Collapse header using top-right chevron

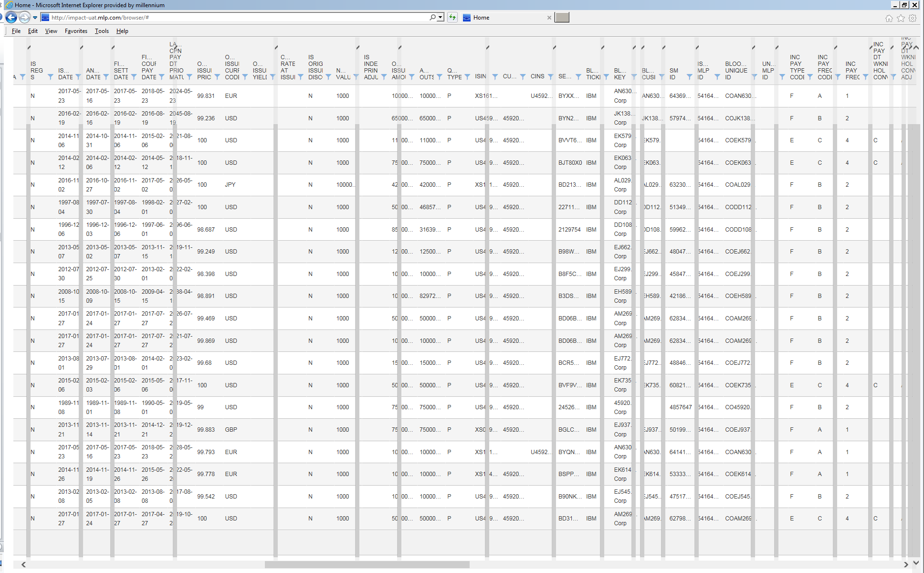[x=916, y=48]
